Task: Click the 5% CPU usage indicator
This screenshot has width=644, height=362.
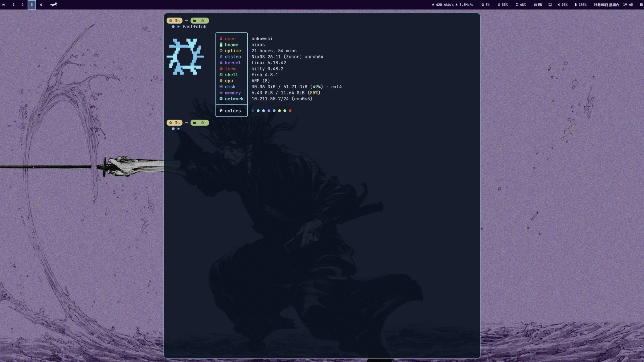Action: click(x=486, y=5)
